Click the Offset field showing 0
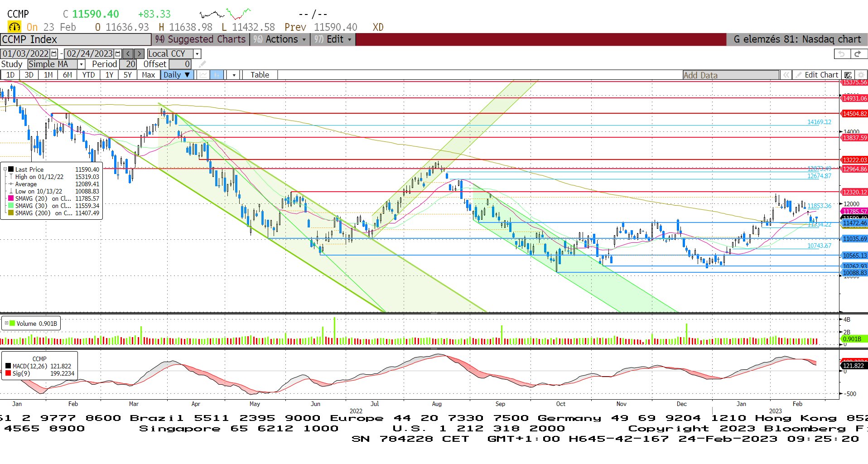This screenshot has width=868, height=464. 180,64
